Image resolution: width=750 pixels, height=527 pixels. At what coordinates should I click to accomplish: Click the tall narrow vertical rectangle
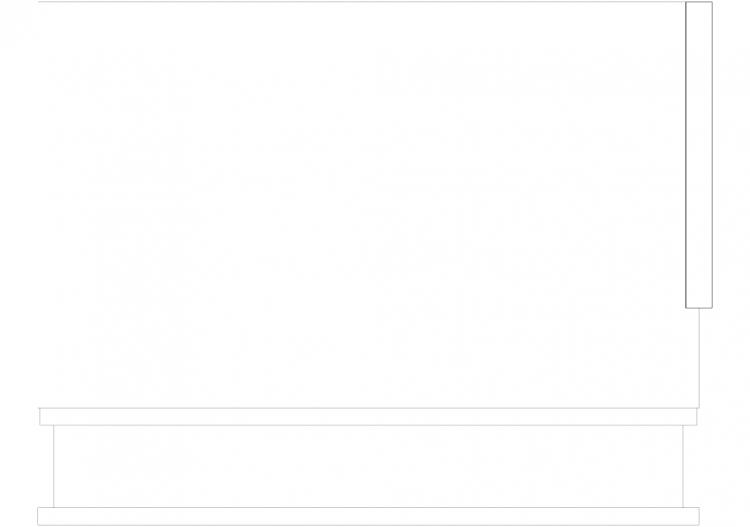(699, 155)
